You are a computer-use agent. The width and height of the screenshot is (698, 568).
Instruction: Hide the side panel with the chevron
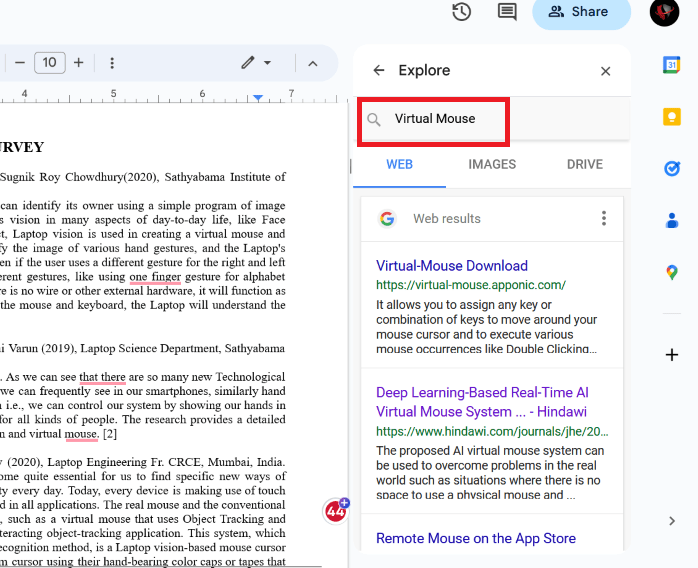click(672, 521)
